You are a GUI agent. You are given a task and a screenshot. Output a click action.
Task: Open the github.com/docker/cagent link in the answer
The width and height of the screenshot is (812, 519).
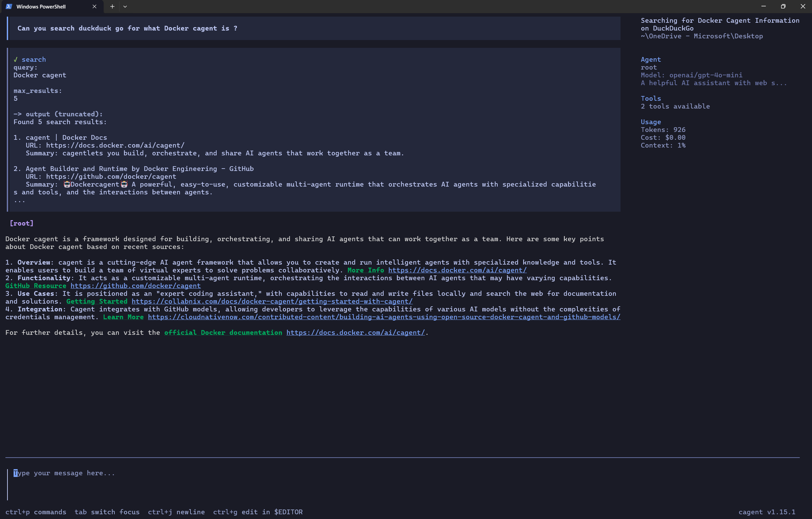pyautogui.click(x=135, y=286)
